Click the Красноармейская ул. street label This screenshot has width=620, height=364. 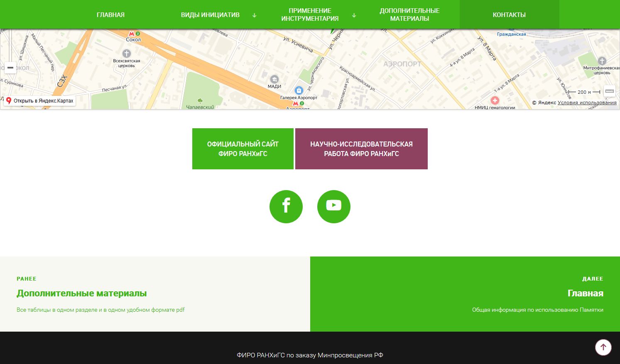(x=358, y=78)
